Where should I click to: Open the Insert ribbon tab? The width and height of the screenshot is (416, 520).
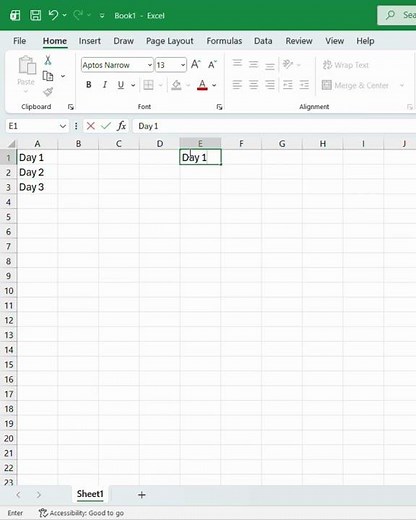90,41
